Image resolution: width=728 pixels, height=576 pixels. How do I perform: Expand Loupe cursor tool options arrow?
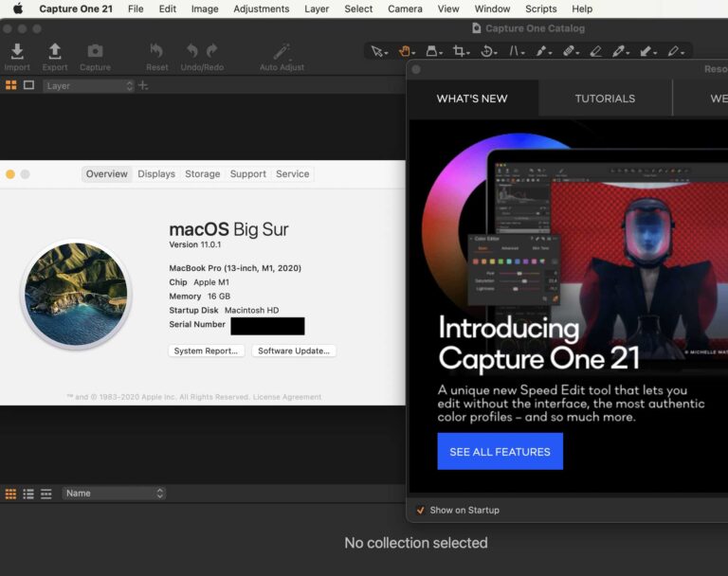tap(441, 53)
